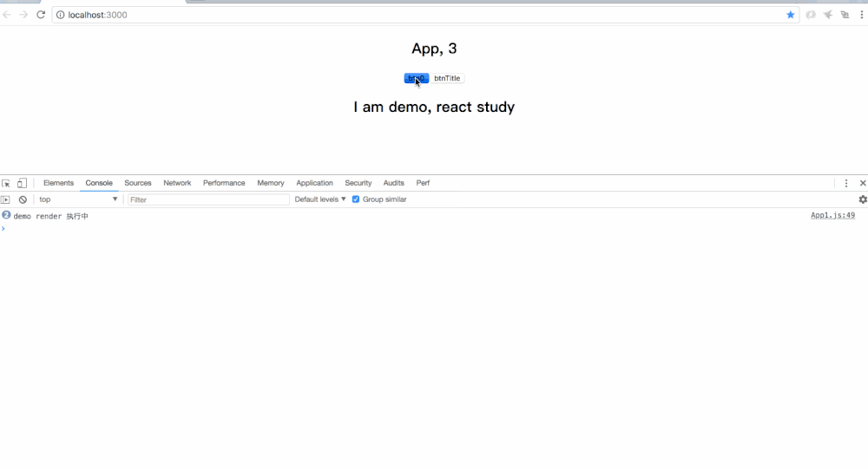Switch to Memory tab
Image resolution: width=868 pixels, height=470 pixels.
point(271,183)
